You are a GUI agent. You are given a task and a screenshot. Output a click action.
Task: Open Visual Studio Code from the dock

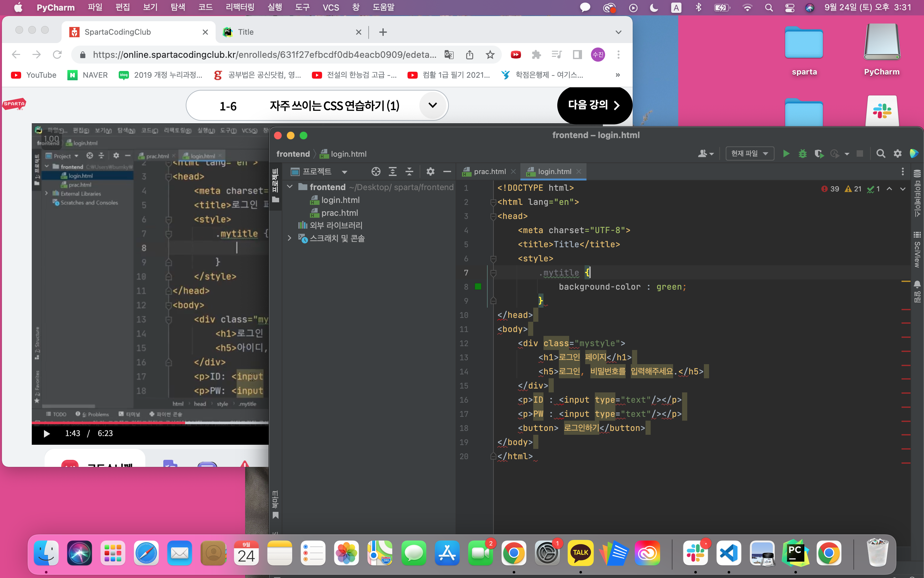point(729,553)
